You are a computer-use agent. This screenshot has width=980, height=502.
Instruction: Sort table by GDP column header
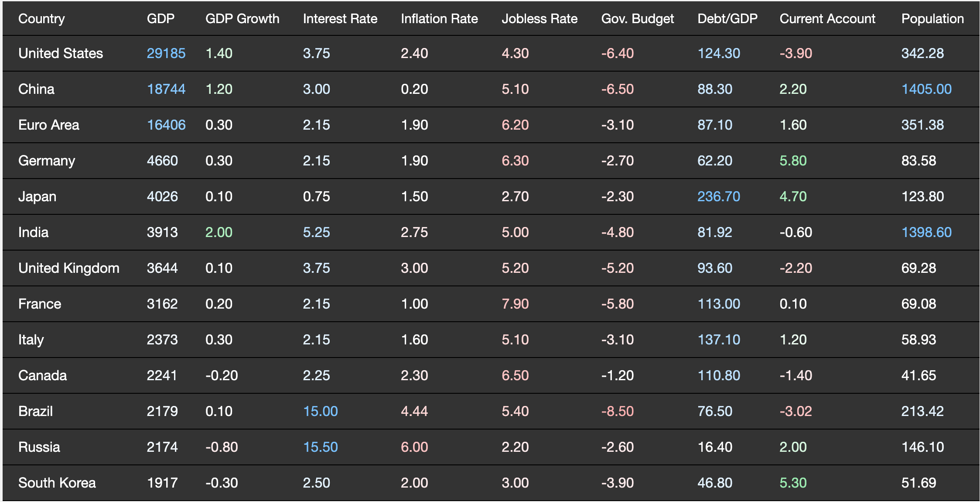tap(160, 18)
